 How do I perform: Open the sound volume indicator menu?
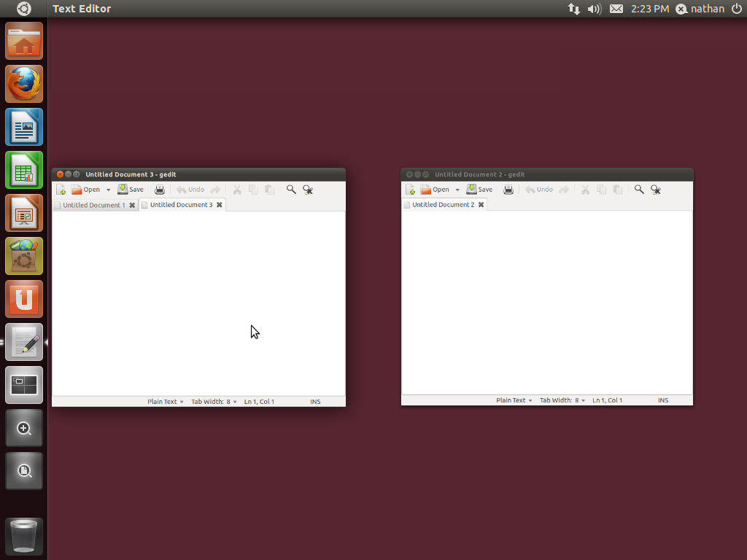click(594, 9)
